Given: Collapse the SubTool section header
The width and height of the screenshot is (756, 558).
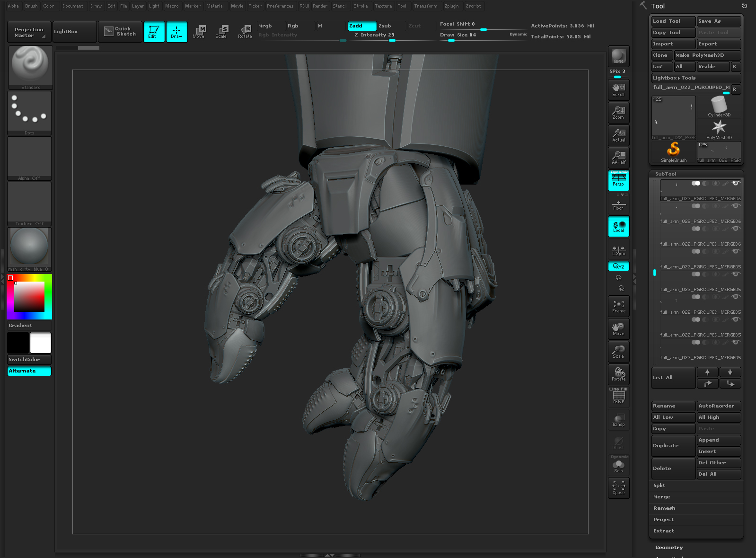Looking at the screenshot, I should 666,174.
